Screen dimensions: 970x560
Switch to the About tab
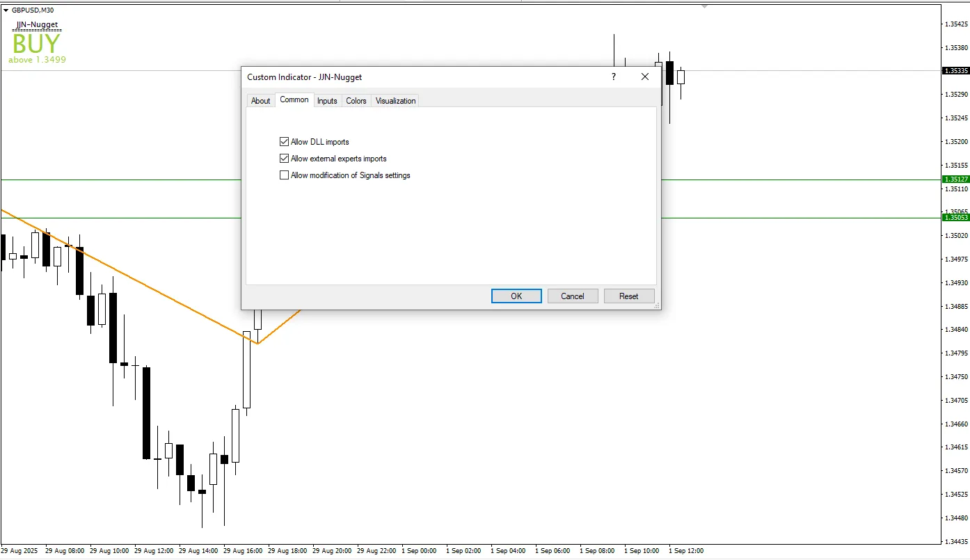(260, 101)
